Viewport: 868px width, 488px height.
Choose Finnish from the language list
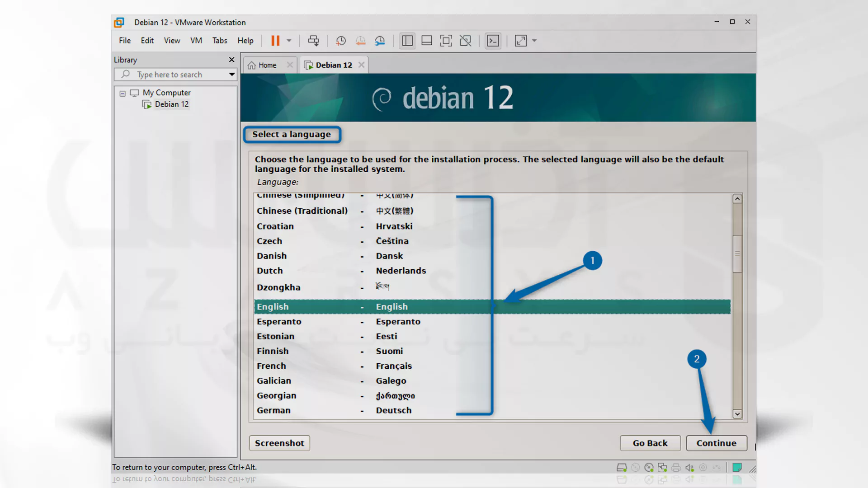pos(492,351)
